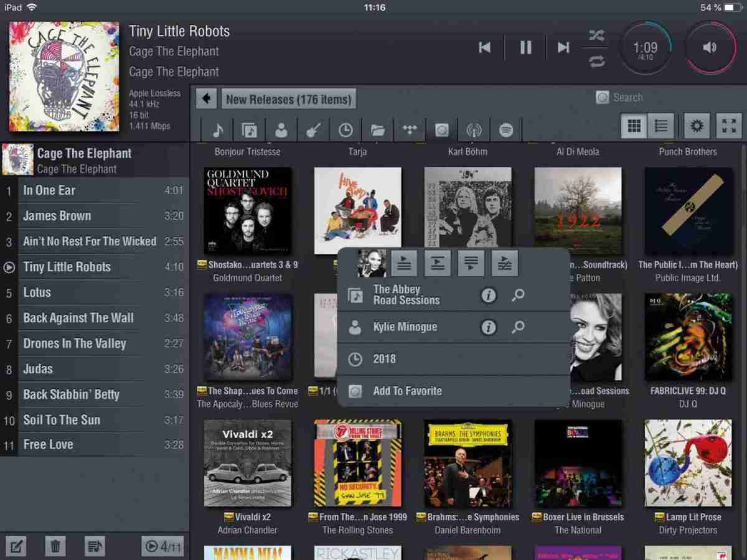Click the third queue option icon in the popup
The image size is (747, 560).
click(471, 263)
